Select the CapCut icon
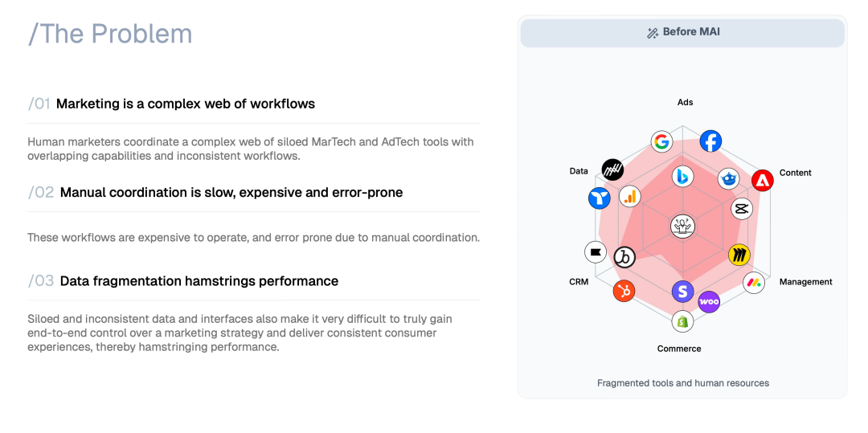The width and height of the screenshot is (868, 433). coord(742,208)
